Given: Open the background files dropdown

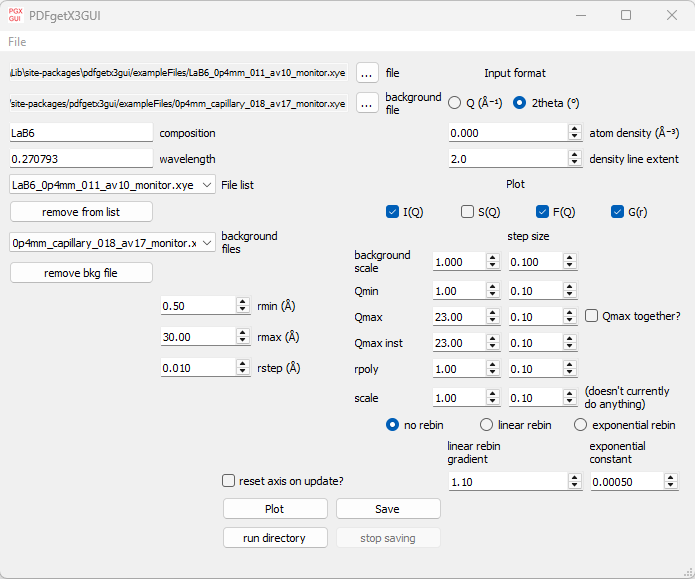Looking at the screenshot, I should 206,243.
